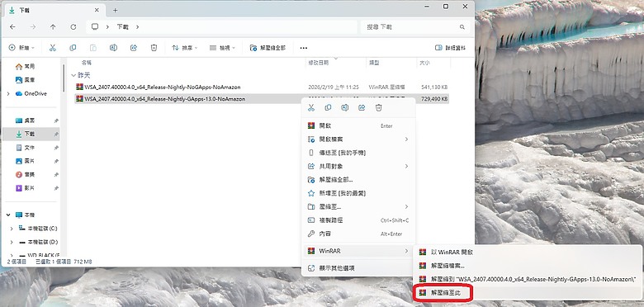
Task: Choose 解壓縮至此 in the WinRAR submenu
Action: tap(528, 293)
